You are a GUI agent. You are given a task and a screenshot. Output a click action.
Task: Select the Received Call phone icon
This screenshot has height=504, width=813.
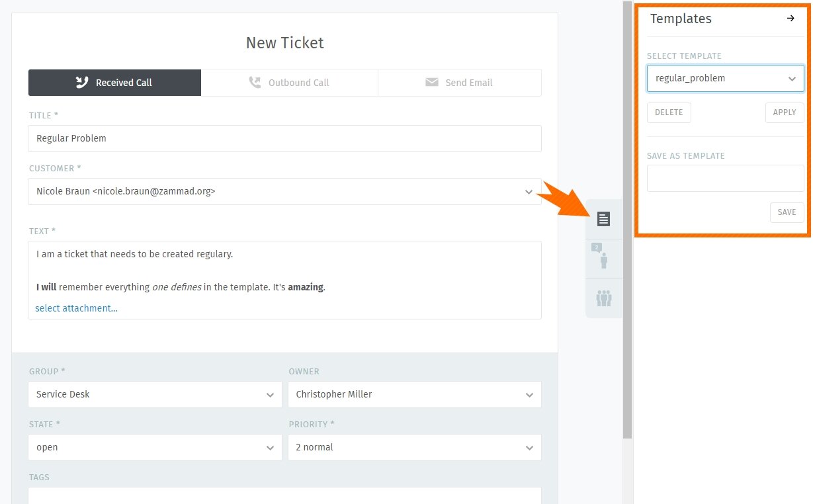pyautogui.click(x=81, y=82)
